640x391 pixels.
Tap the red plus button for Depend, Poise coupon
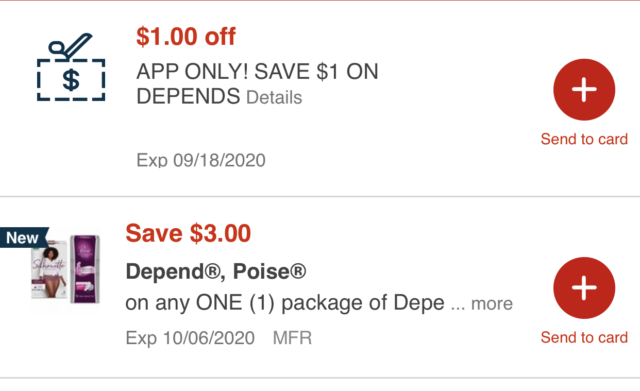pos(584,288)
